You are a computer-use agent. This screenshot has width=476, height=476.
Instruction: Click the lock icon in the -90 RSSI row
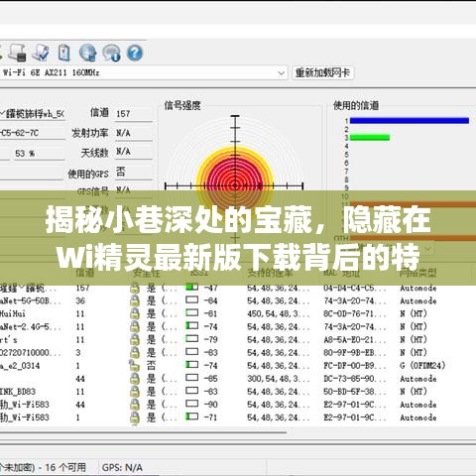point(134,405)
